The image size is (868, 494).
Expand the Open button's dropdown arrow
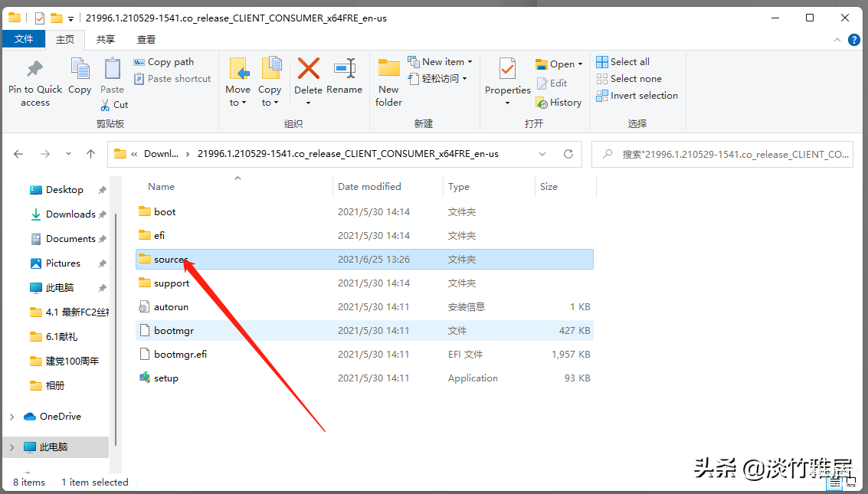pos(580,64)
